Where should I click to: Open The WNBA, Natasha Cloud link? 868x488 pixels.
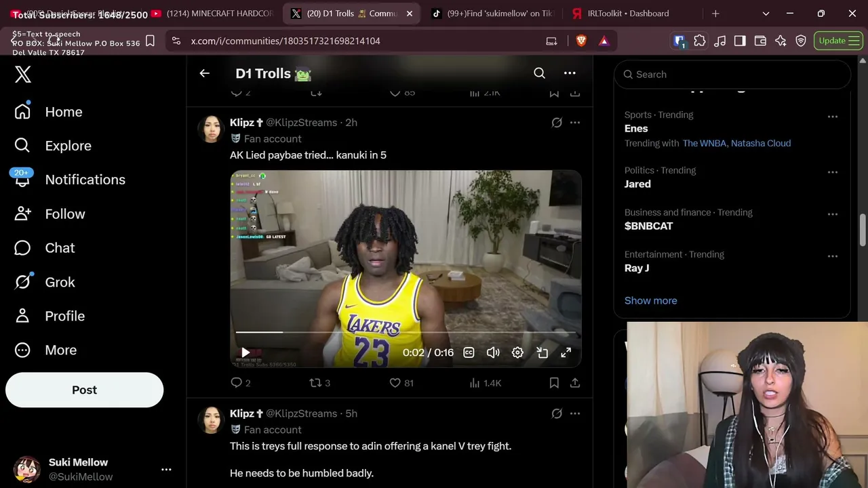click(x=736, y=143)
